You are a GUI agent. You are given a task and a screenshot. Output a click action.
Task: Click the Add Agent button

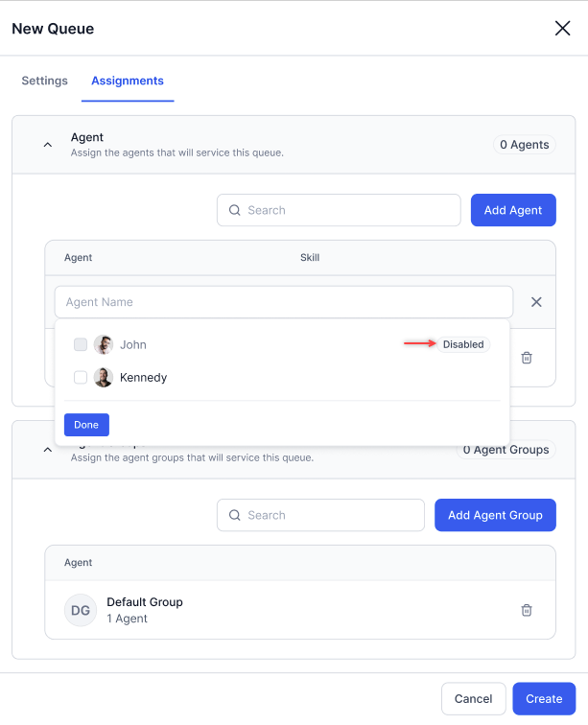click(x=513, y=210)
